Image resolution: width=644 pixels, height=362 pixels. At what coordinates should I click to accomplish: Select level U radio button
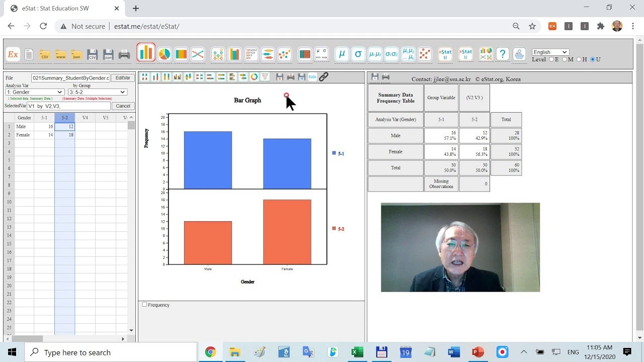[x=593, y=59]
